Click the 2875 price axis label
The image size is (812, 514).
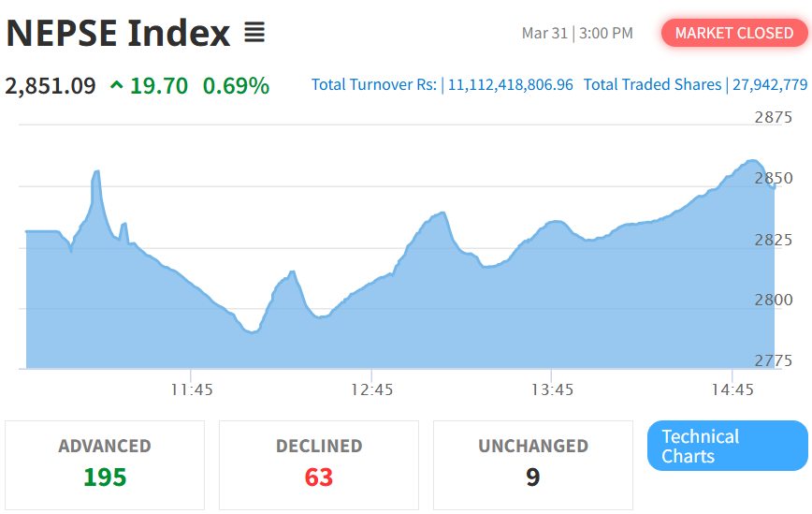pos(773,117)
